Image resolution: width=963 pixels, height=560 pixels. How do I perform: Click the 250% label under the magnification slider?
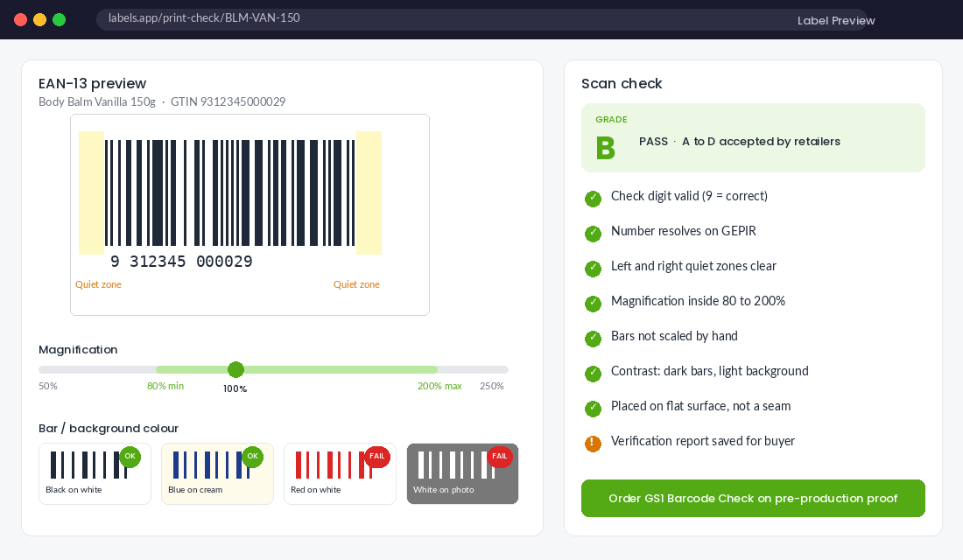click(492, 386)
